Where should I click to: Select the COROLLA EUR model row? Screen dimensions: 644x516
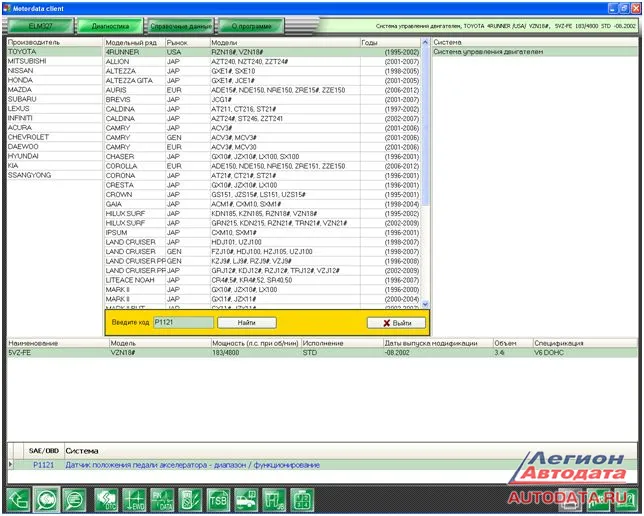[x=262, y=166]
